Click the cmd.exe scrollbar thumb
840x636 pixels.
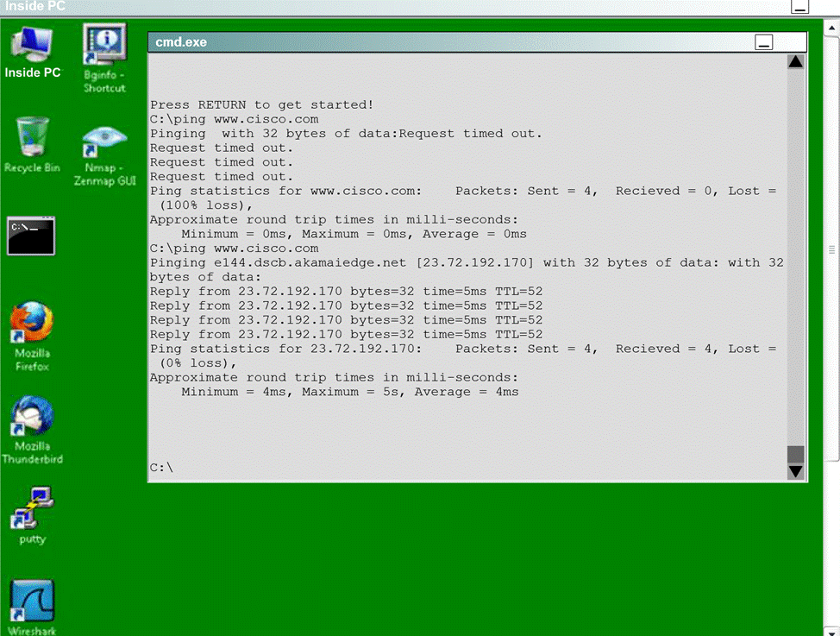click(x=796, y=455)
